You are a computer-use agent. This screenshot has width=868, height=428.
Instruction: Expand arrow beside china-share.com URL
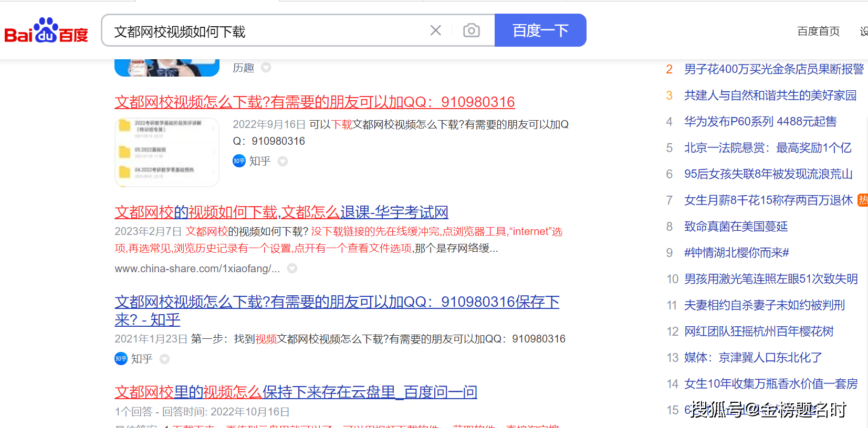292,269
